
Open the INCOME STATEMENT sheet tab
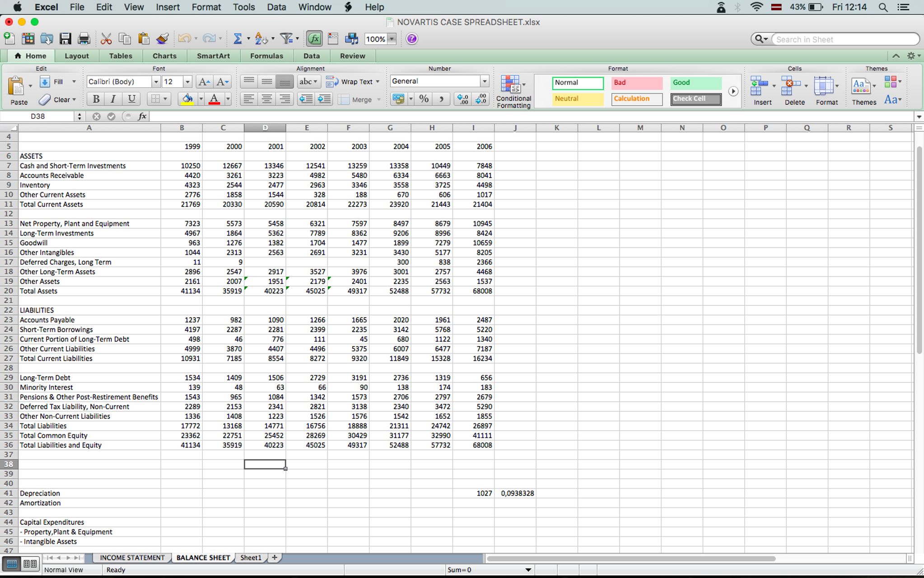coord(132,558)
